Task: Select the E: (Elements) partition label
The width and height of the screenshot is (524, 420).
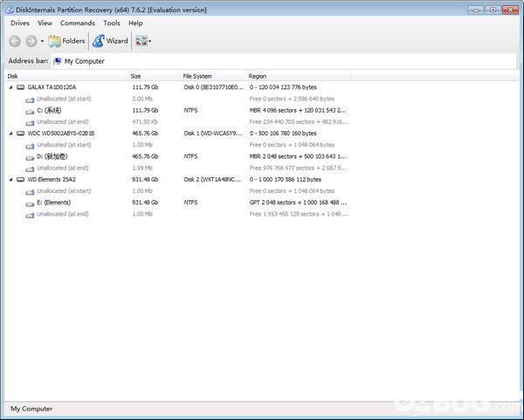Action: [x=54, y=203]
